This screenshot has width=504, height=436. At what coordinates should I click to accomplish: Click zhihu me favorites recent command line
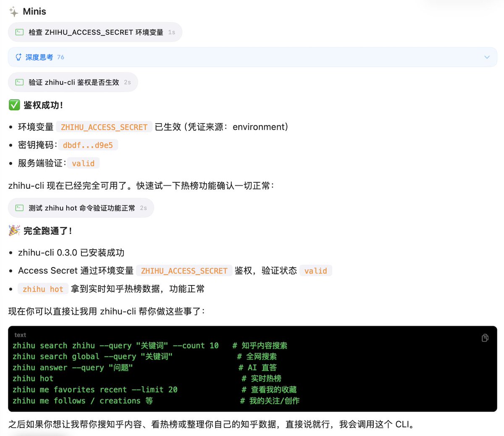pos(95,389)
